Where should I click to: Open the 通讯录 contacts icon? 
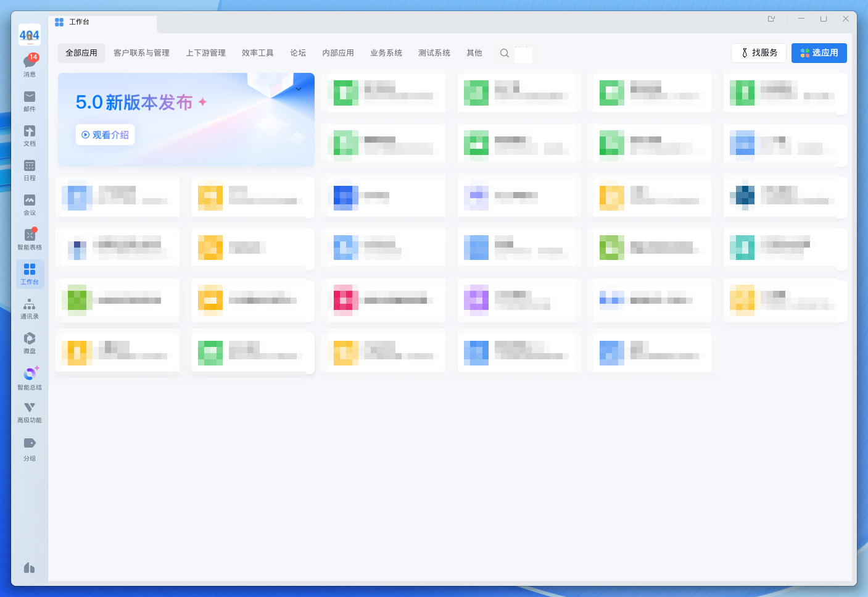[30, 308]
